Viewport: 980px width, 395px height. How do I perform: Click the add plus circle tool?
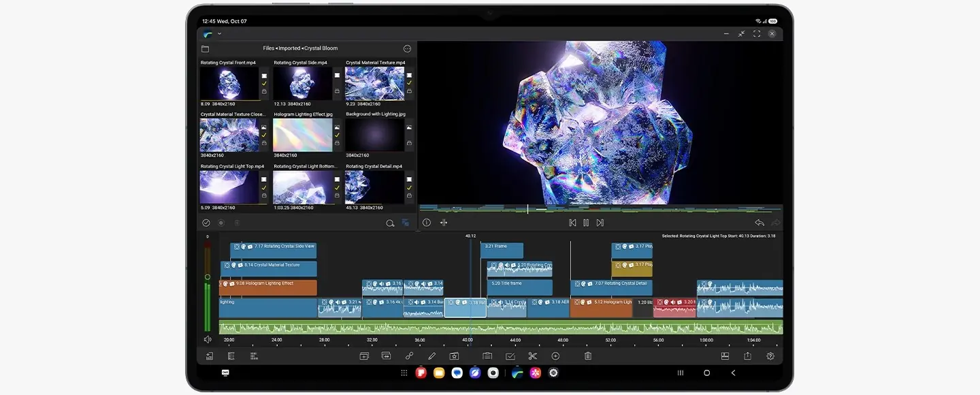click(x=555, y=355)
